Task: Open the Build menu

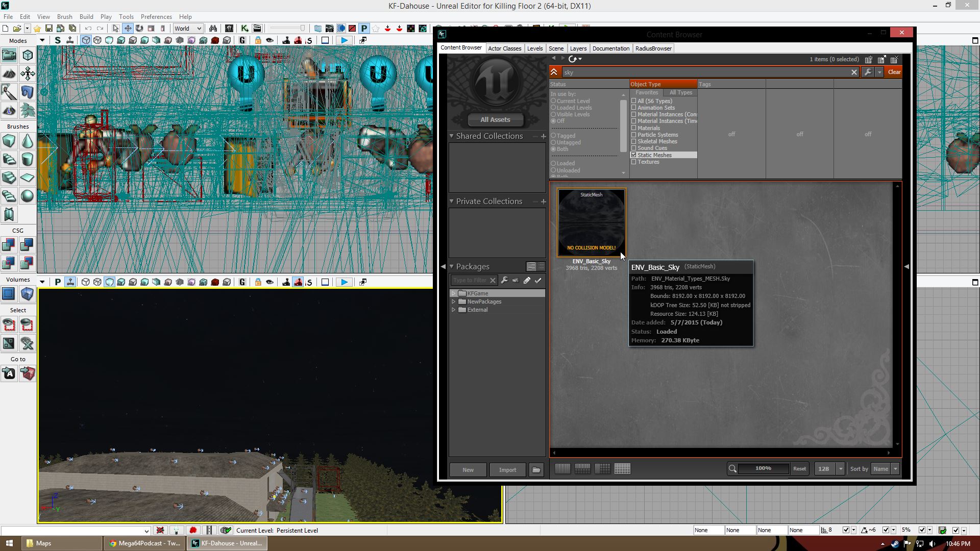Action: pos(86,17)
